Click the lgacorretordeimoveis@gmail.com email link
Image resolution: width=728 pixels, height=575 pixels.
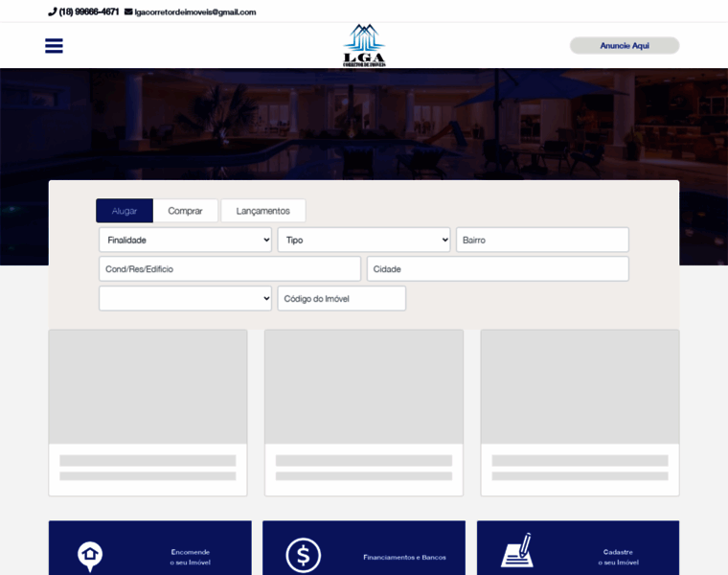[x=195, y=12]
